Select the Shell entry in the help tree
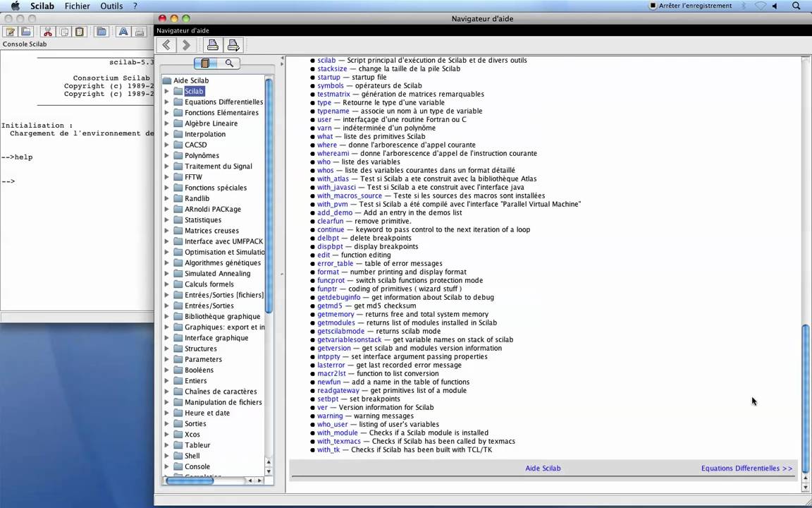 pyautogui.click(x=192, y=456)
